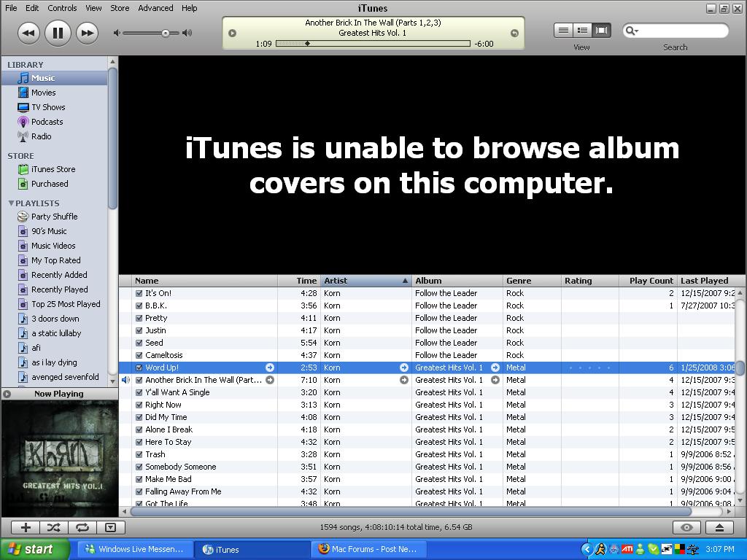Click the Korn album artwork thumbnail
This screenshot has height=560, width=747.
[60, 458]
